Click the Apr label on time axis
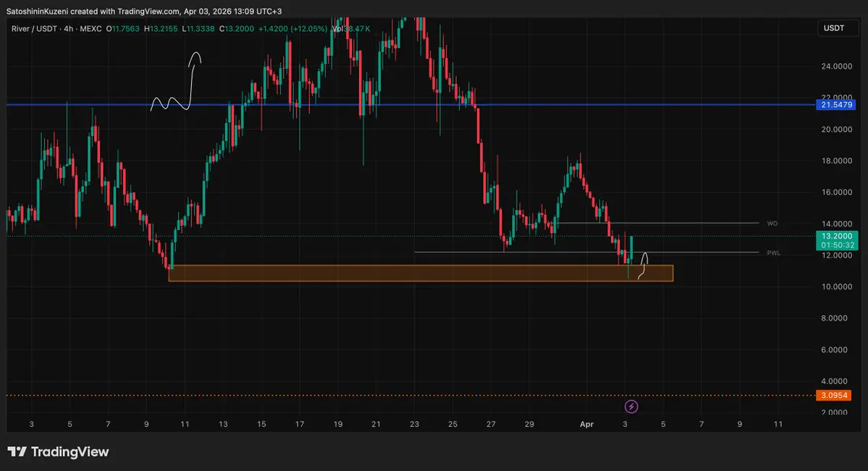Screen dimensions: 868x471 point(587,425)
